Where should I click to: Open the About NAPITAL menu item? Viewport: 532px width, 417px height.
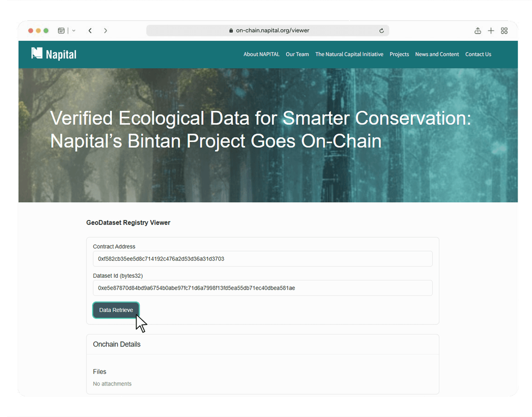[x=262, y=54]
